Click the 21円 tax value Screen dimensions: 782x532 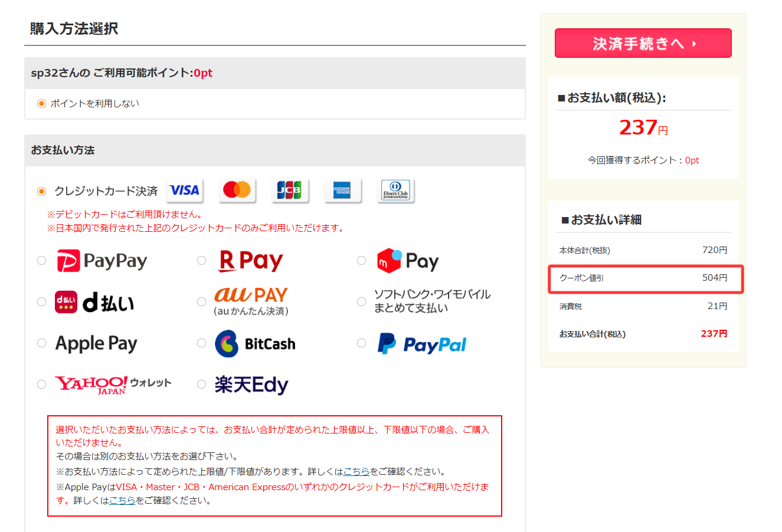pyautogui.click(x=718, y=306)
